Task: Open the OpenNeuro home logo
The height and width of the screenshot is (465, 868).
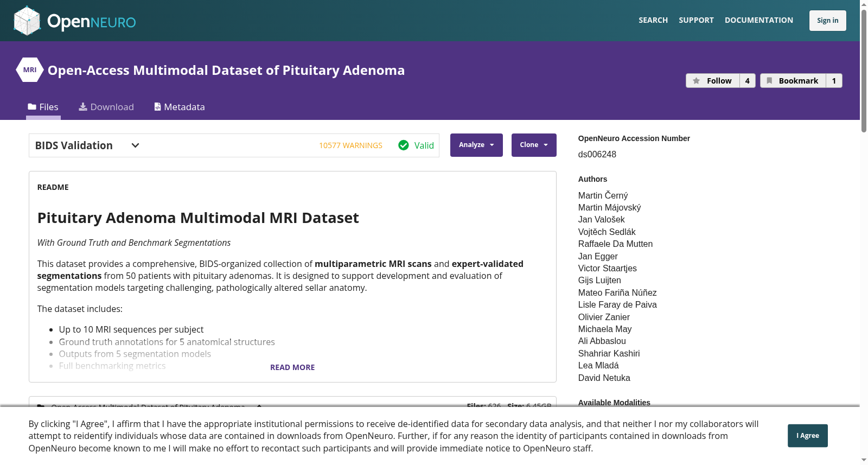Action: coord(75,21)
